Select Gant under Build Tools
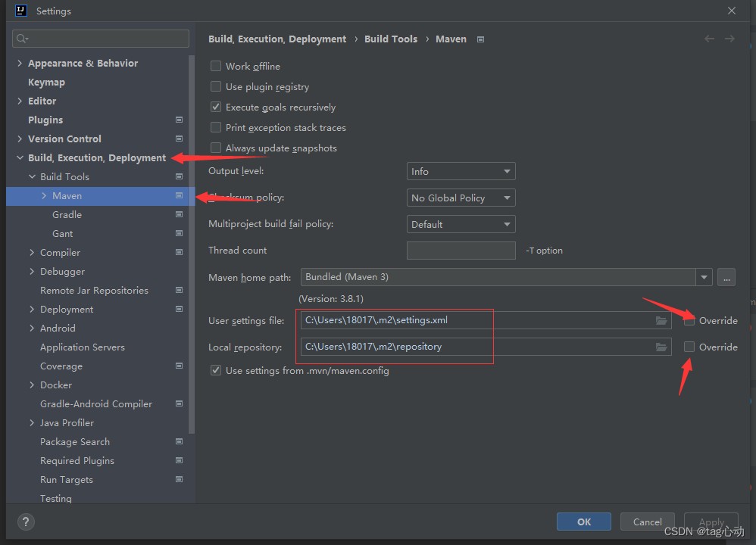The width and height of the screenshot is (756, 545). click(x=63, y=233)
